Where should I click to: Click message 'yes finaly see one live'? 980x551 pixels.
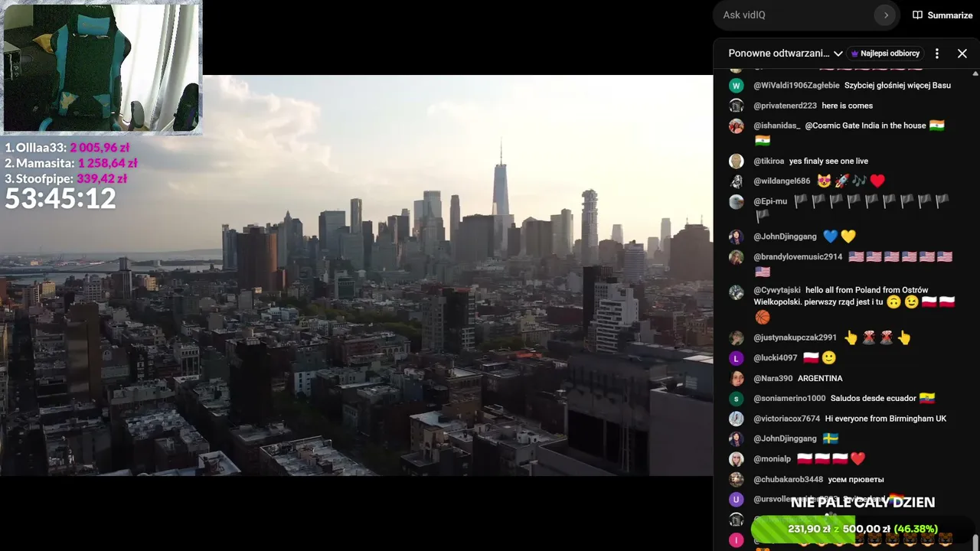click(x=828, y=161)
